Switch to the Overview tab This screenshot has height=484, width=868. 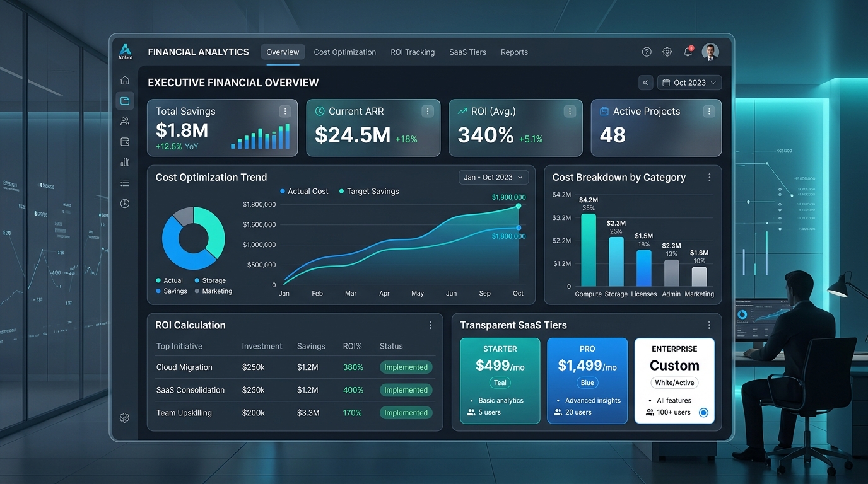click(283, 52)
